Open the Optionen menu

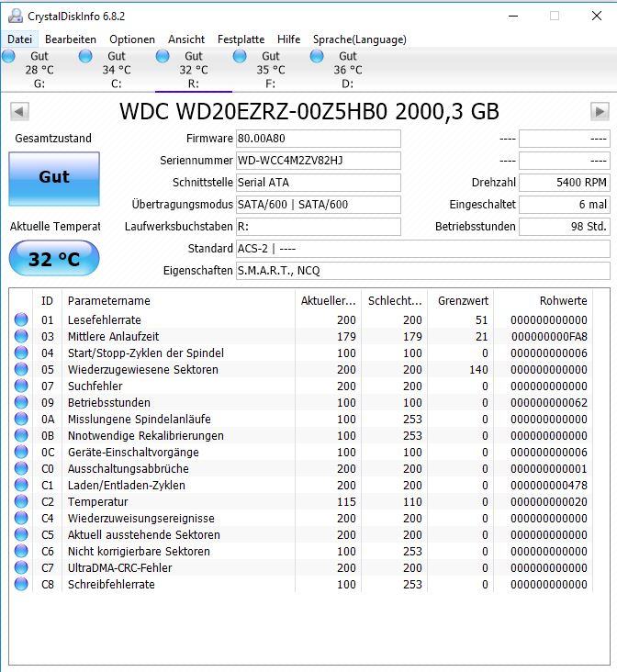(x=132, y=39)
